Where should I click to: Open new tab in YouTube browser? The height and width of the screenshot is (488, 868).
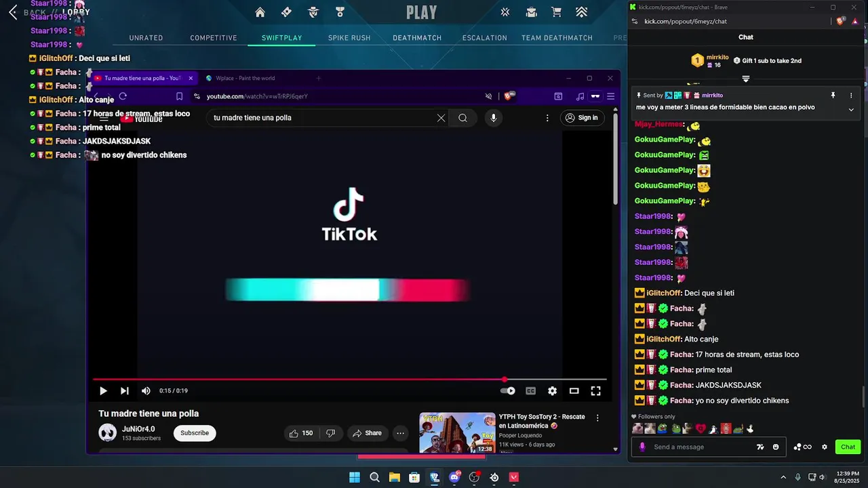pos(319,78)
